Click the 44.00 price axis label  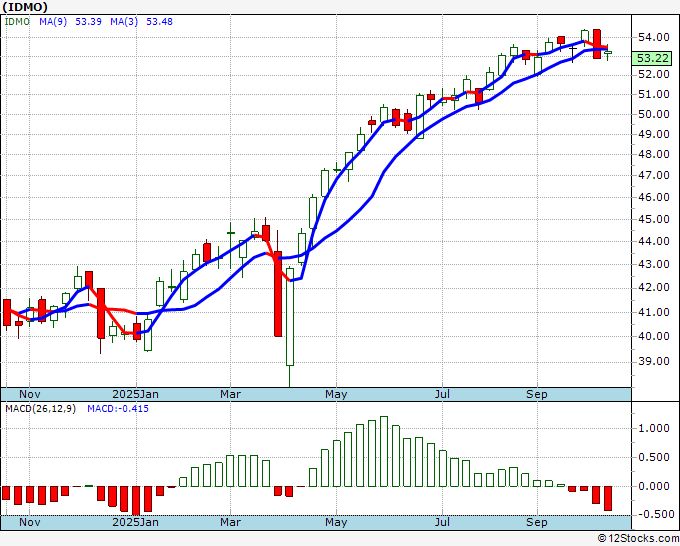[654, 242]
